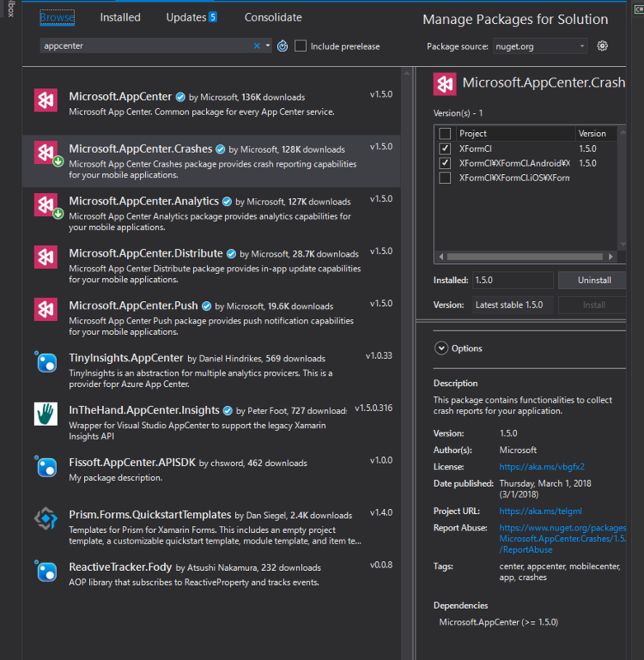This screenshot has height=660, width=644.
Task: Open package source settings gear
Action: point(602,46)
